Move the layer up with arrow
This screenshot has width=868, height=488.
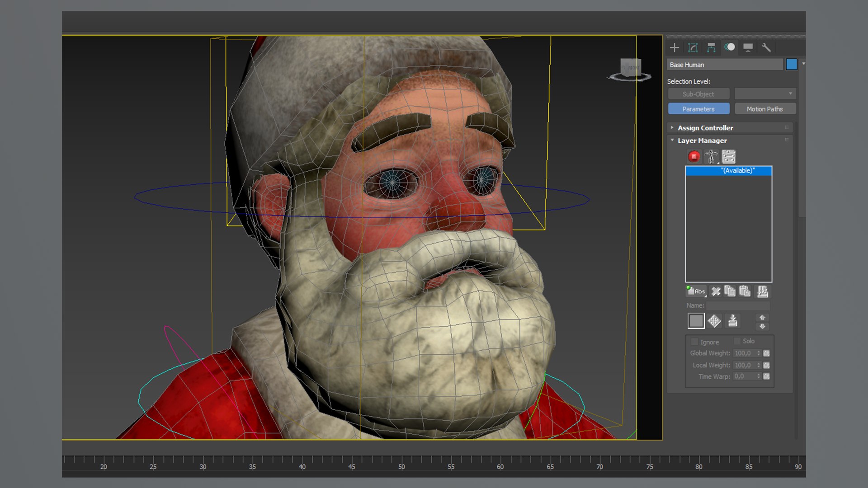click(762, 318)
